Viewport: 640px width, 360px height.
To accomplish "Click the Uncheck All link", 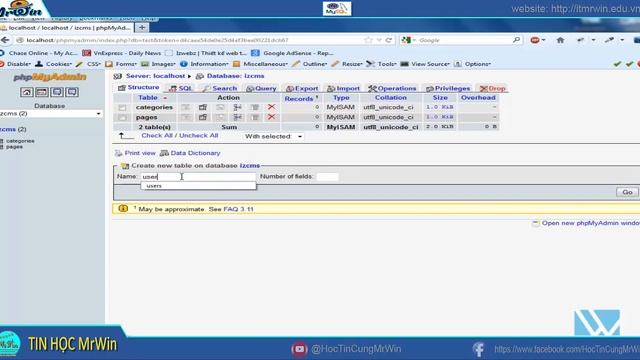I will [x=199, y=136].
